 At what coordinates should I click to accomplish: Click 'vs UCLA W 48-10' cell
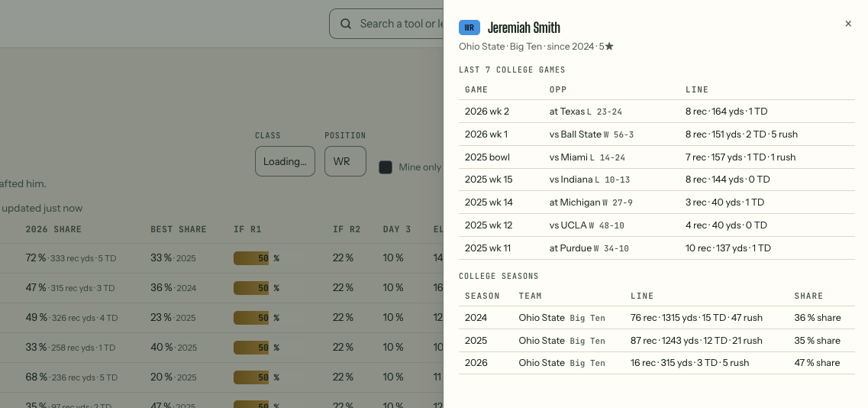click(x=587, y=225)
